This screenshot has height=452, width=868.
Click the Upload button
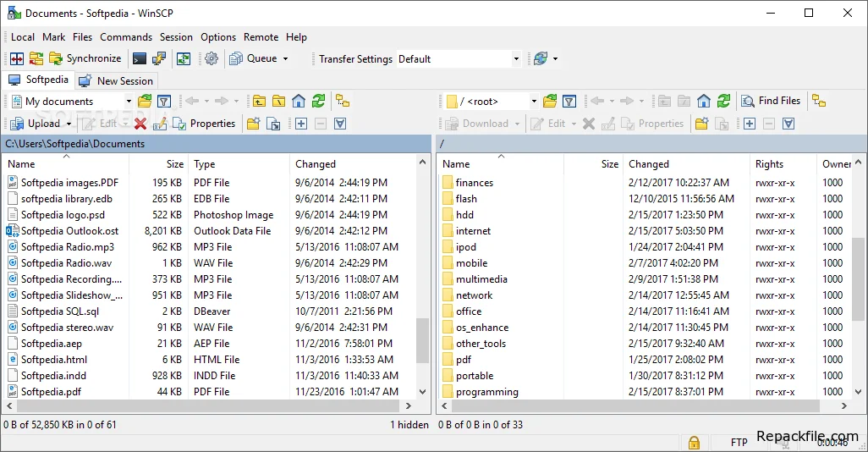point(36,124)
